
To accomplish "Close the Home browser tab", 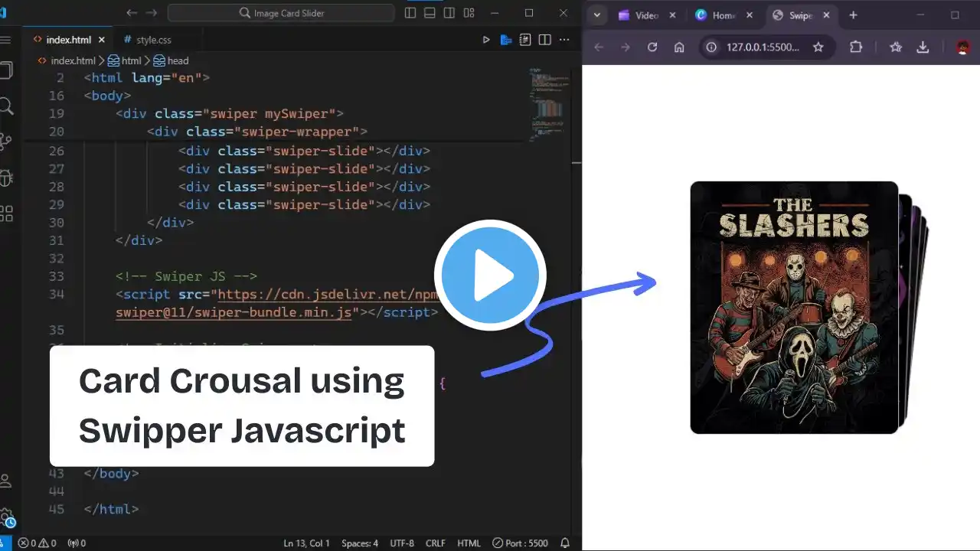I will (749, 15).
